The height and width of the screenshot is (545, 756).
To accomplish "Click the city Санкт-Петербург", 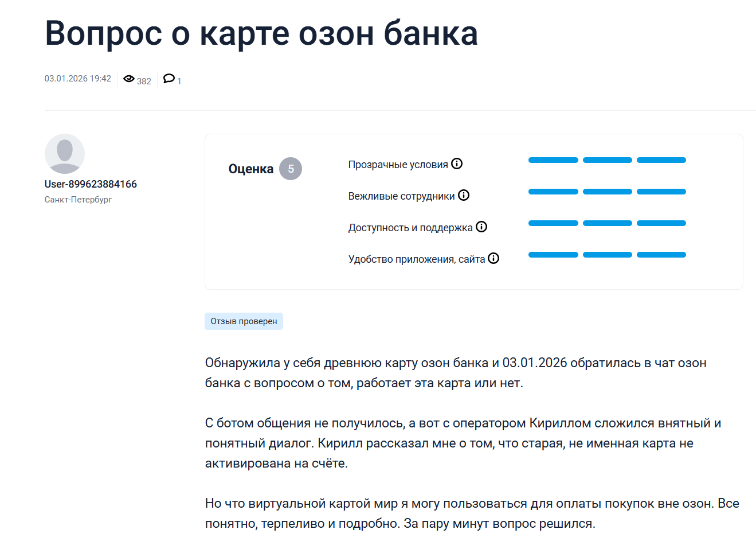I will (78, 200).
